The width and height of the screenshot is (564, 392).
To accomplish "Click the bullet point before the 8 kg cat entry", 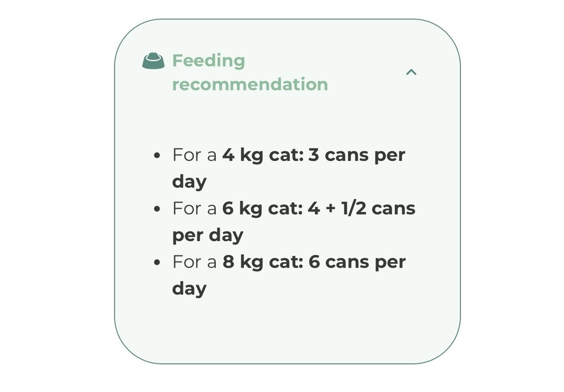I will (158, 263).
